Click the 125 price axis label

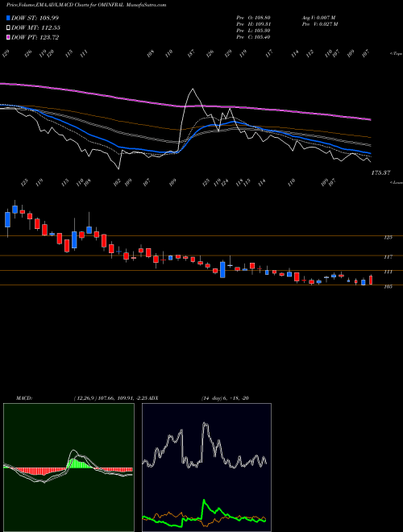tap(388, 238)
